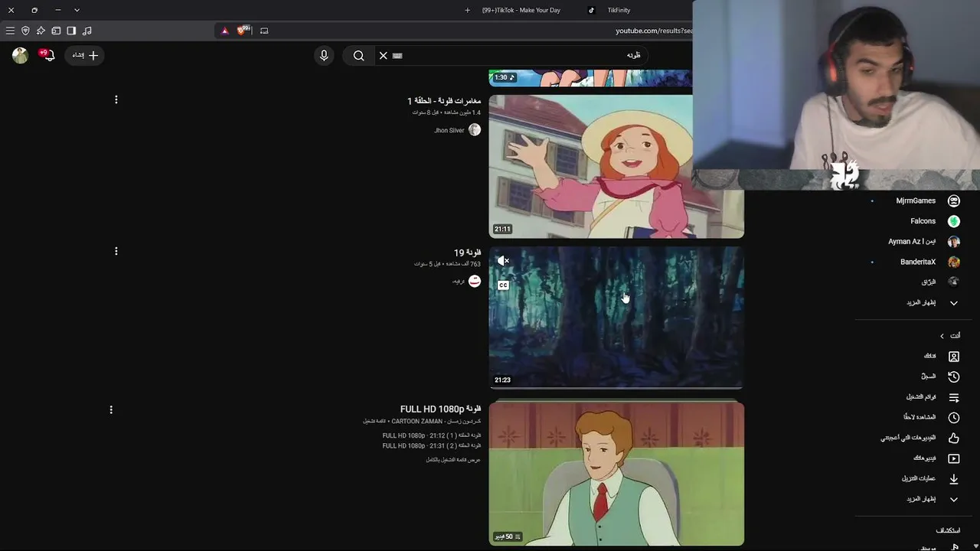Expand the browser tab list chevron
Image resolution: width=980 pixels, height=551 pixels.
point(77,10)
